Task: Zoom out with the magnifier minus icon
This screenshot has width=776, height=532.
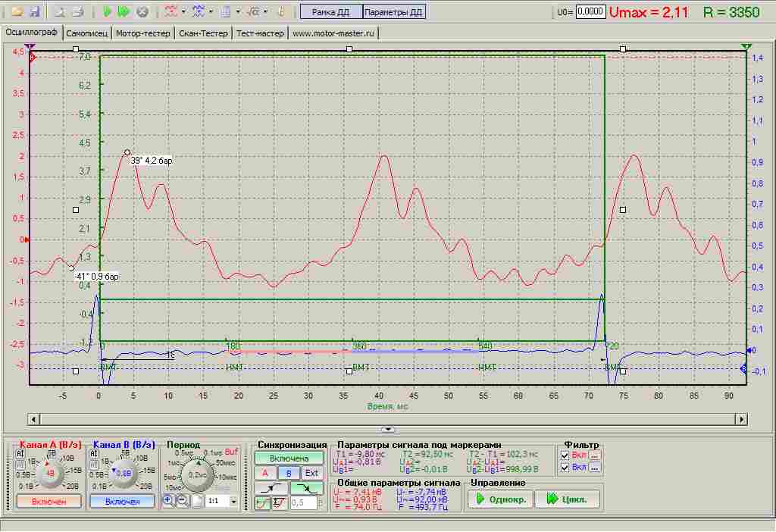Action: click(183, 501)
